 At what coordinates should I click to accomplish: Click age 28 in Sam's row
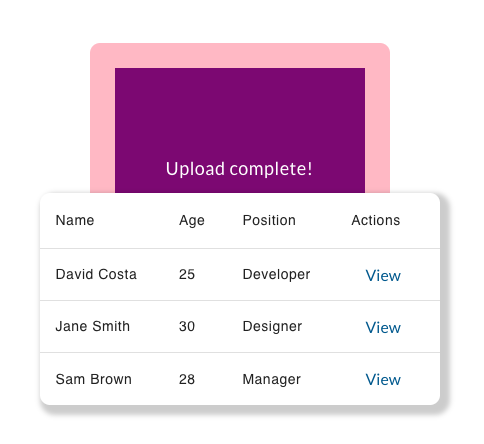click(x=187, y=379)
